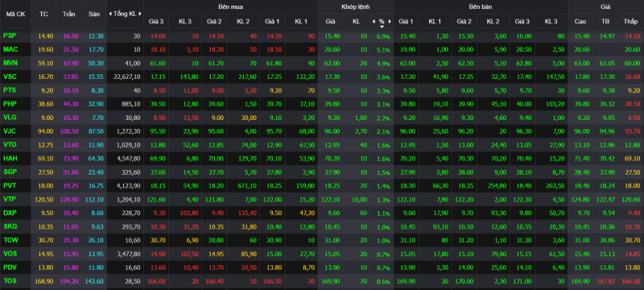644x290 pixels.
Task: Click the left arrow beside the % header
Action: (x=374, y=22)
